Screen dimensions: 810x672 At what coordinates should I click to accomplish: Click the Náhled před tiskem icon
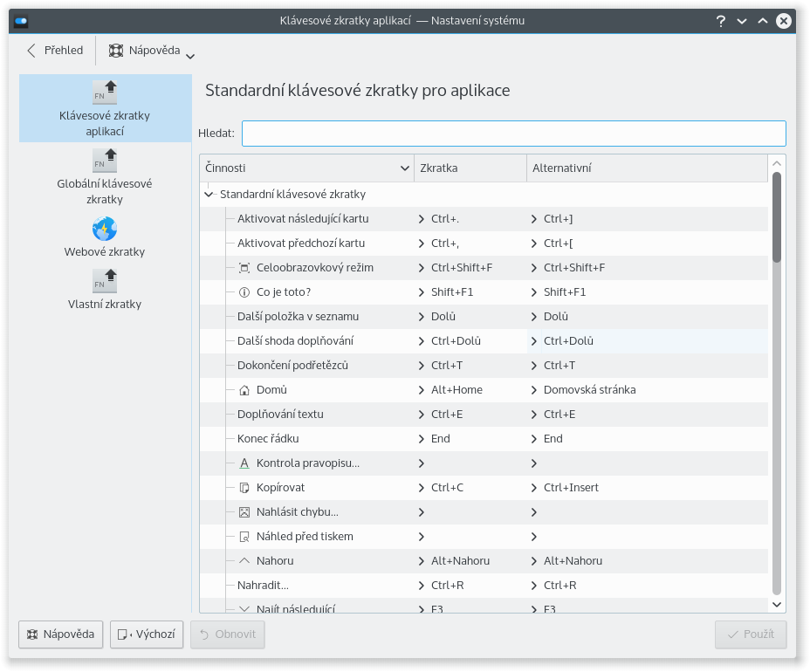[244, 537]
